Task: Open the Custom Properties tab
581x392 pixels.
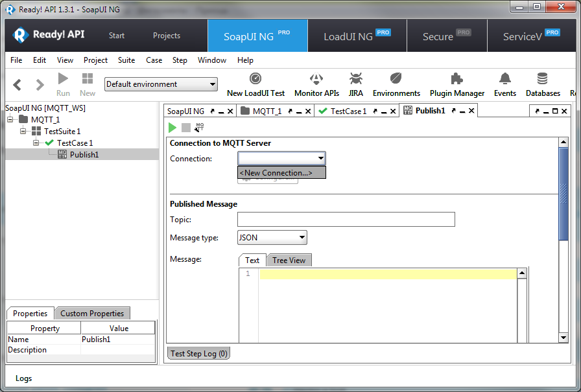Action: pyautogui.click(x=92, y=314)
